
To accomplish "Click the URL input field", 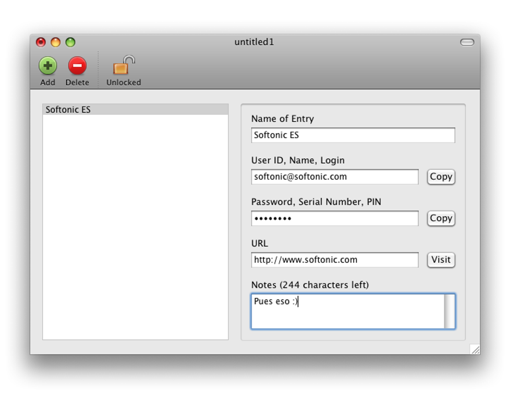I will [x=334, y=260].
